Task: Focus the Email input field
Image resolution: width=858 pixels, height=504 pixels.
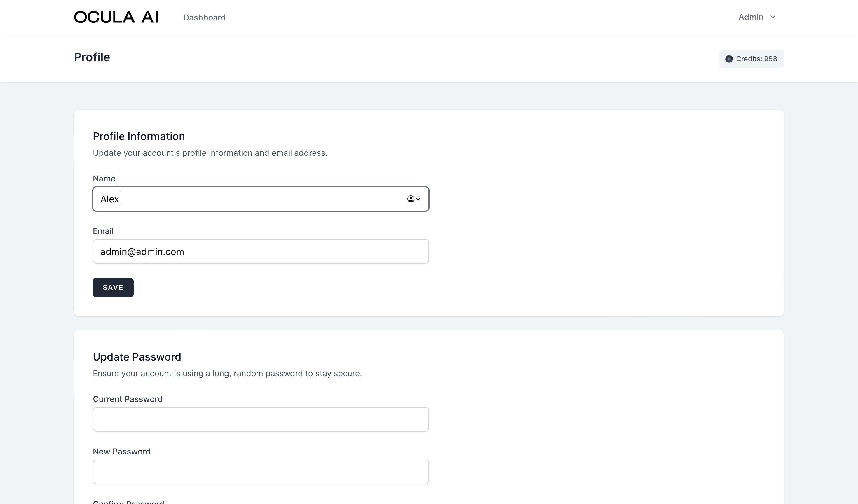Action: coord(261,251)
